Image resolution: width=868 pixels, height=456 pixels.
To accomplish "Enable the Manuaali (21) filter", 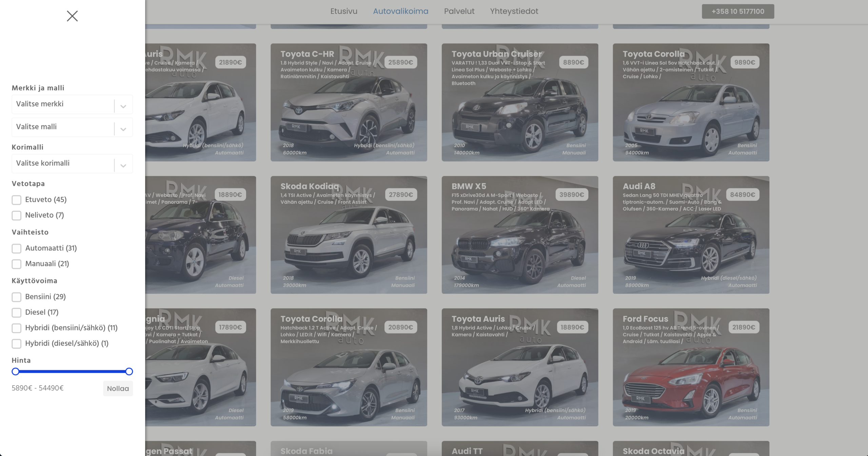I will coord(17,264).
